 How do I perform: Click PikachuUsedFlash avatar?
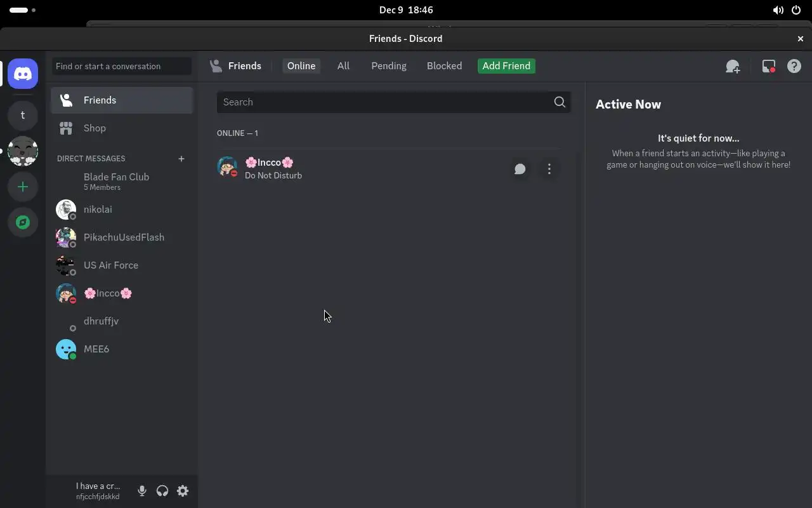point(66,237)
